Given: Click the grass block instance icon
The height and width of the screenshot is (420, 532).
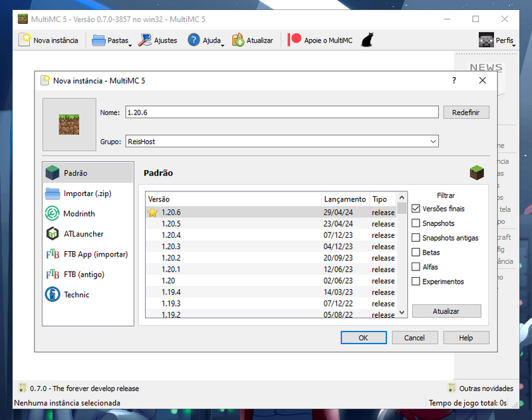Looking at the screenshot, I should 69,124.
